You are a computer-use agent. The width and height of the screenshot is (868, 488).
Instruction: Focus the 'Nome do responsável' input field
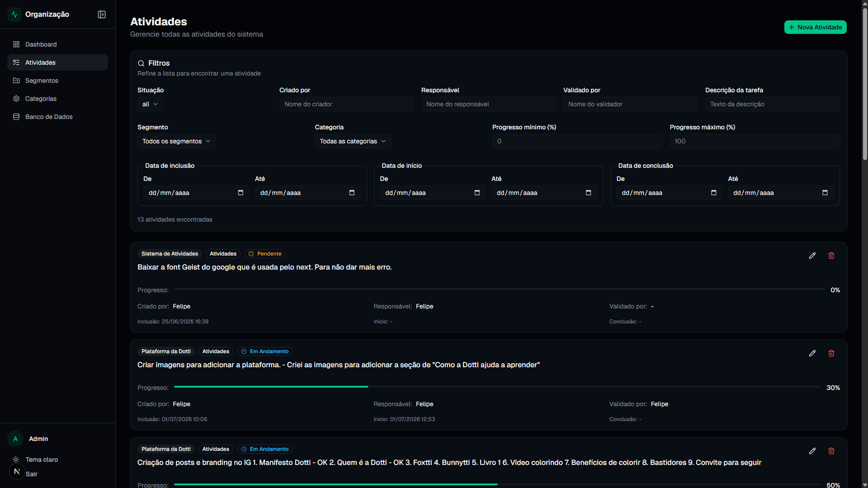tap(489, 104)
